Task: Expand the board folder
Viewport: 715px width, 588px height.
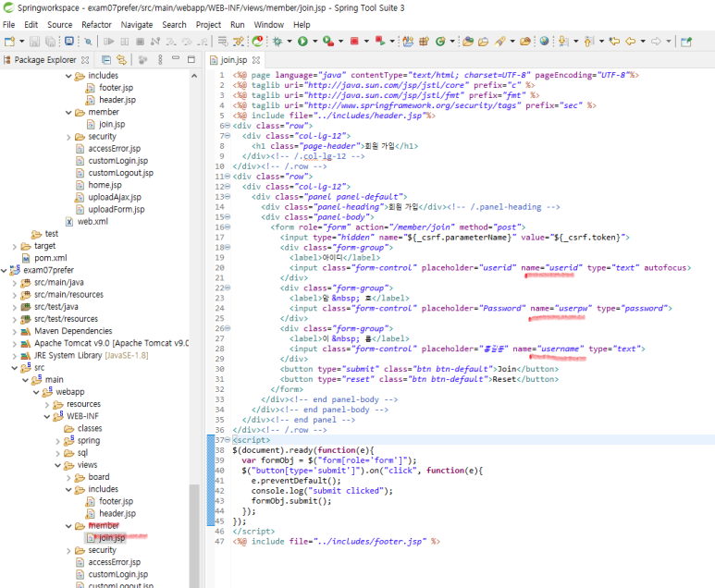Action: click(68, 477)
